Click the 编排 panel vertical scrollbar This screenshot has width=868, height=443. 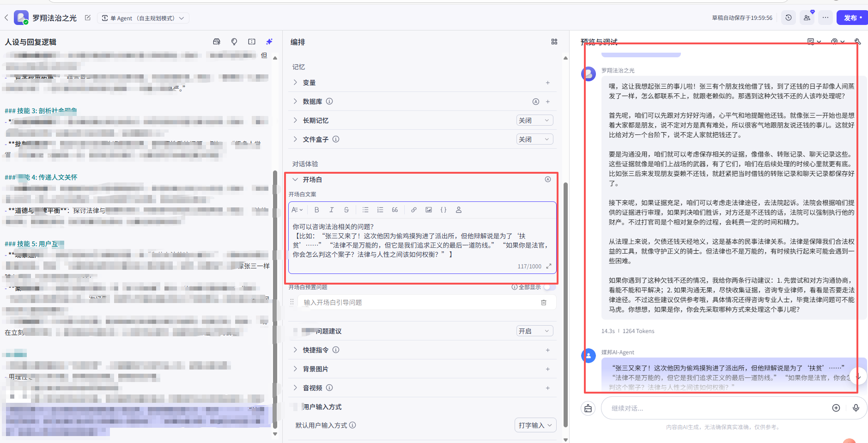(x=565, y=305)
